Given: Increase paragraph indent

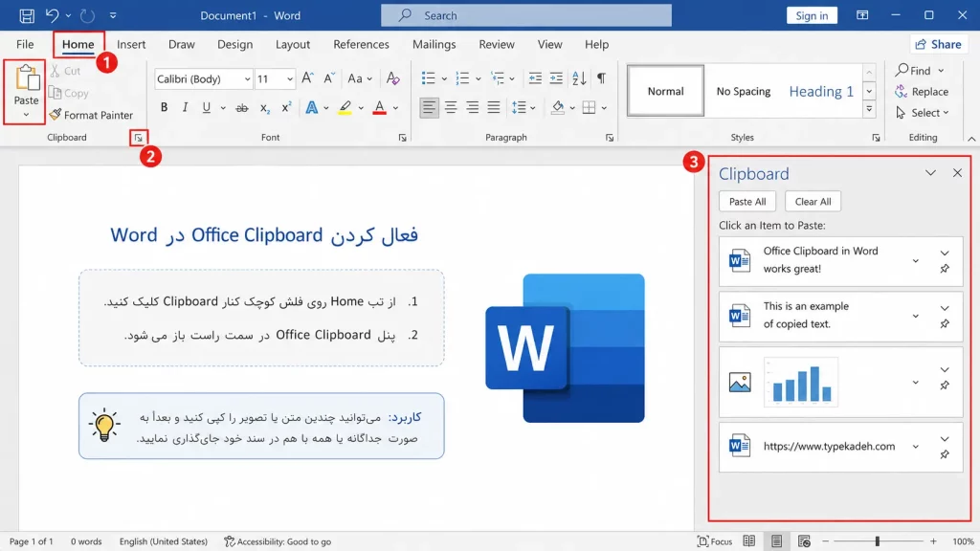Looking at the screenshot, I should pos(556,78).
